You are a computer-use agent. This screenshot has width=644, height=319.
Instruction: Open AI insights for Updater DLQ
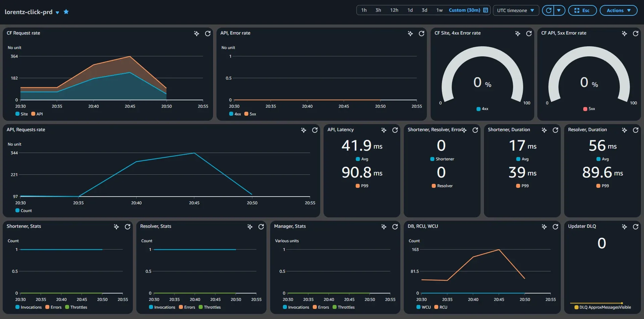click(x=624, y=227)
